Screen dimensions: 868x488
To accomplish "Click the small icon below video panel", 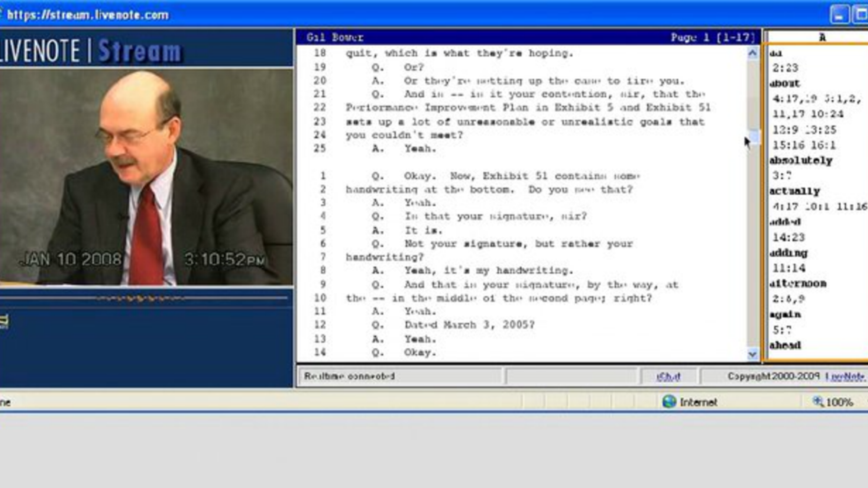I will click(4, 322).
